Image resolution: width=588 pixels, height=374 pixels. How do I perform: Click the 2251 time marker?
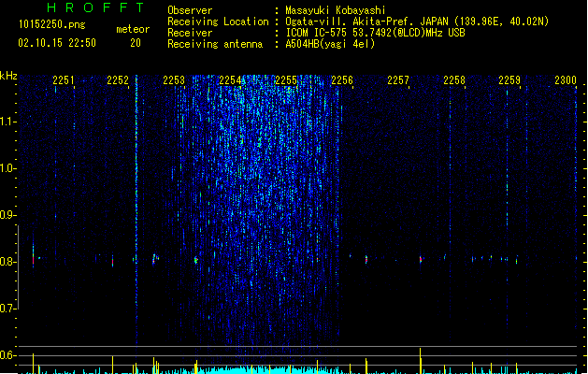tap(64, 80)
